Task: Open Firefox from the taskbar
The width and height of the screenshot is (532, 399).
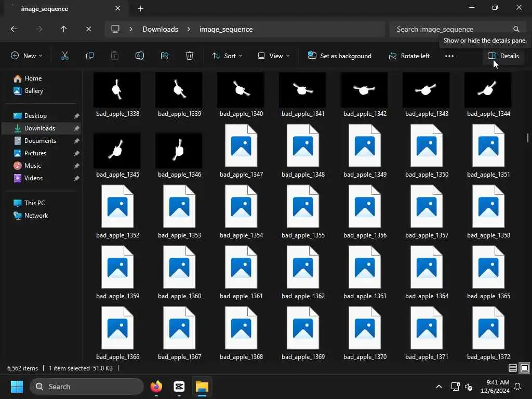Action: [x=156, y=387]
